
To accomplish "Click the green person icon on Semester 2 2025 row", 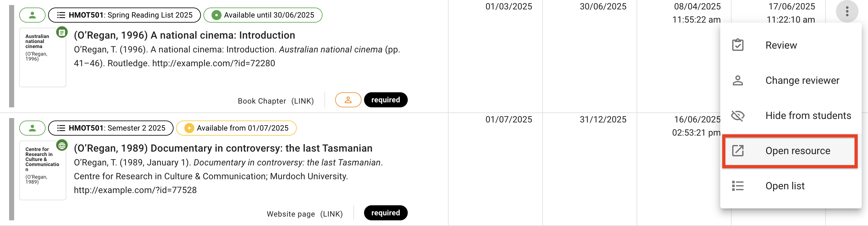I will click(x=32, y=128).
